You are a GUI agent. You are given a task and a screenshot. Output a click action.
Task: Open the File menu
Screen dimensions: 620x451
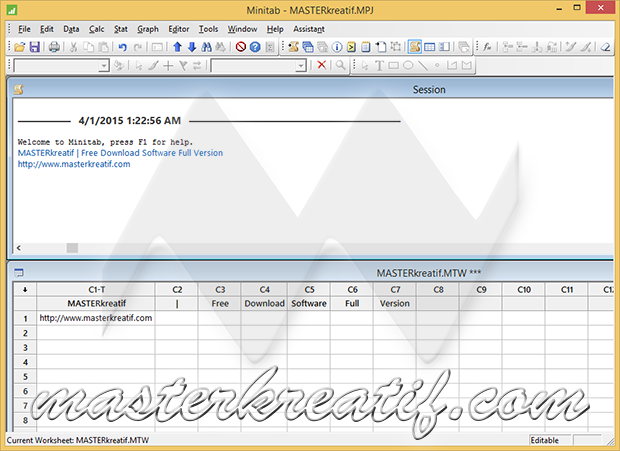tap(24, 29)
